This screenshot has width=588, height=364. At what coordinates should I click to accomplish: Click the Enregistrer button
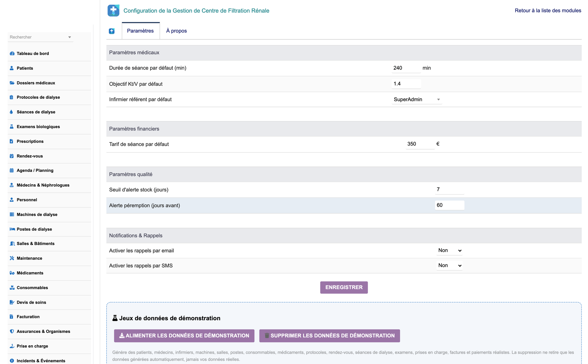pyautogui.click(x=344, y=288)
